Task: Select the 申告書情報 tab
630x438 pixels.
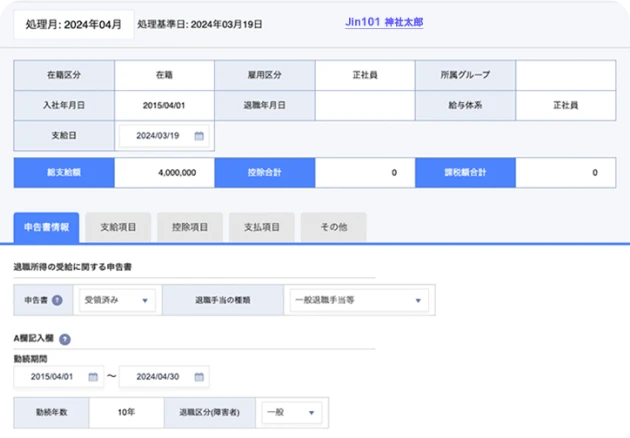Action: (x=46, y=227)
